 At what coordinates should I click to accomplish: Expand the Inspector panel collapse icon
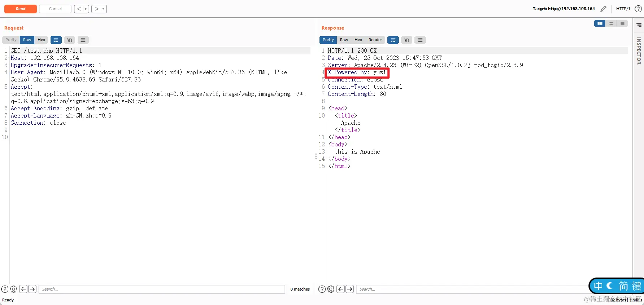tap(639, 25)
